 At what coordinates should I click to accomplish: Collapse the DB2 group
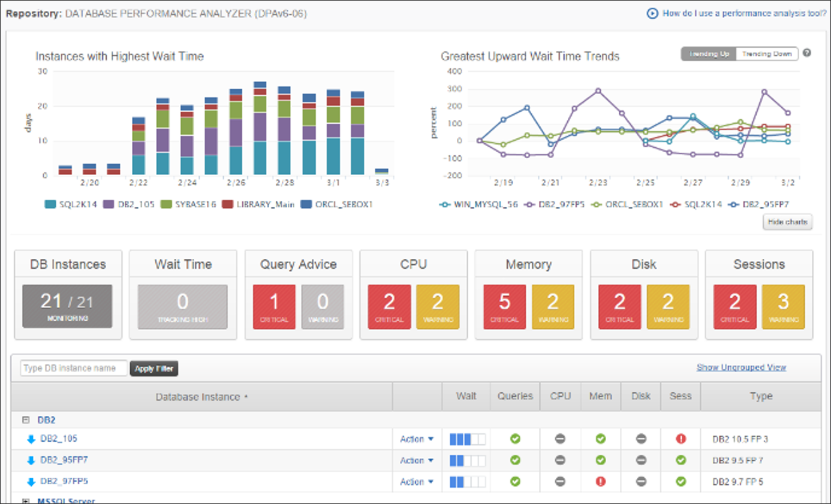click(x=26, y=421)
